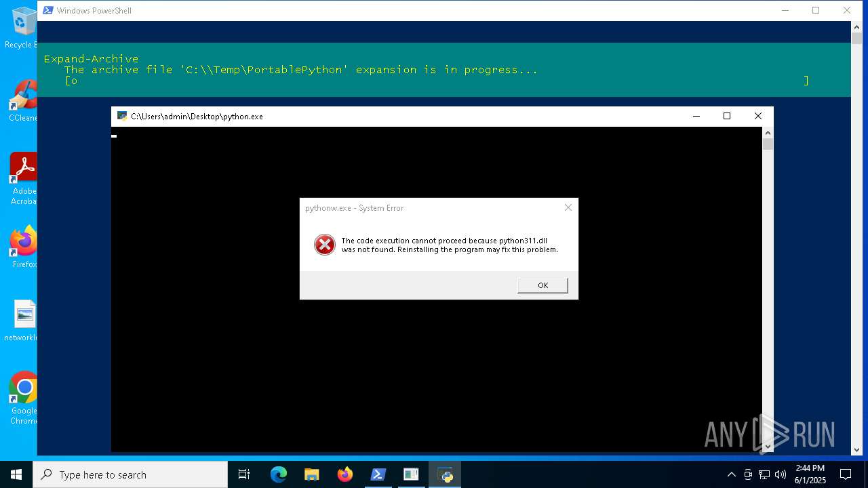Select the networkle image file on desktop
Viewport: 868px width, 488px height.
click(22, 321)
